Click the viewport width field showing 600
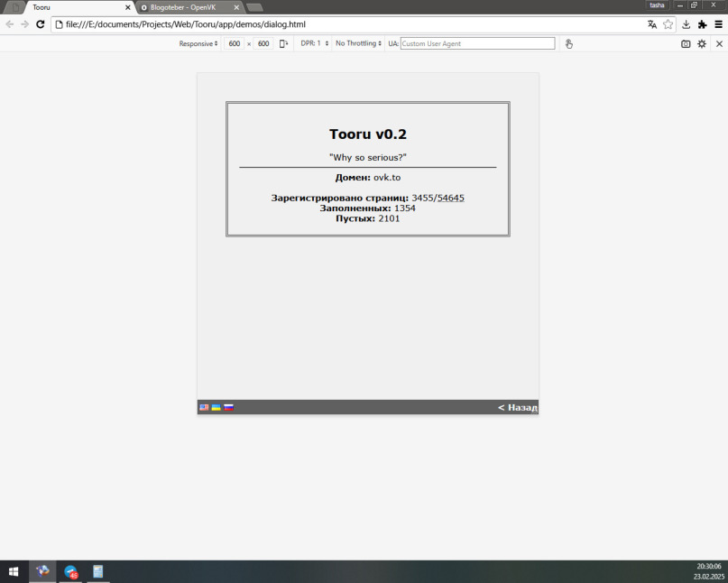The width and height of the screenshot is (728, 583). click(234, 43)
